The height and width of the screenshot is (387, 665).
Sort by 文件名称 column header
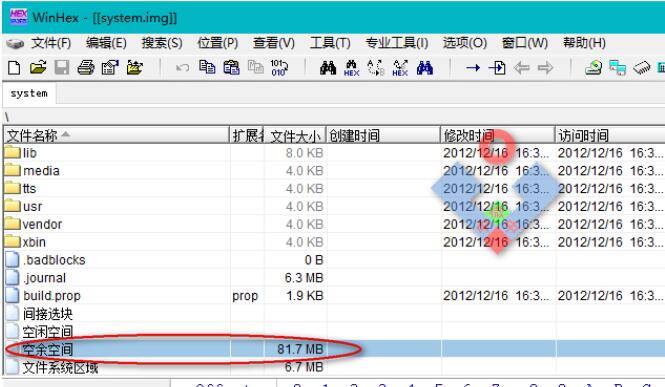coord(116,135)
